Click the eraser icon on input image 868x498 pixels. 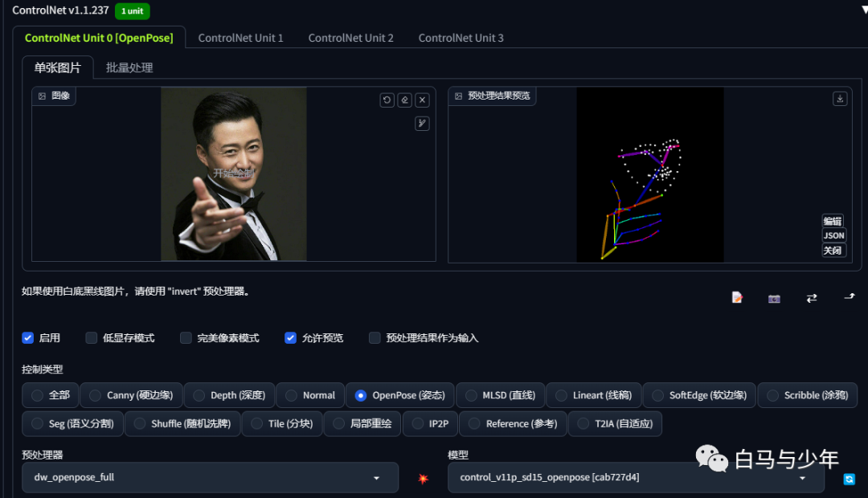point(404,100)
